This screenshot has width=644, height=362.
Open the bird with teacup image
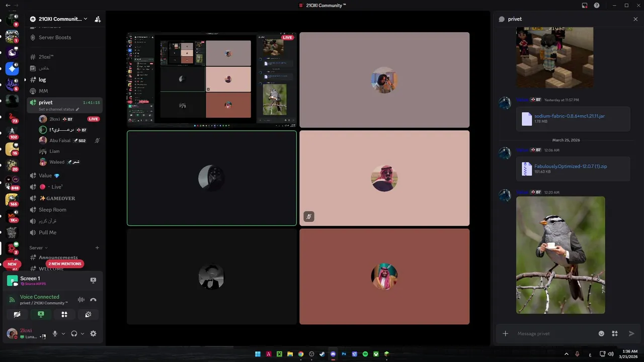(x=560, y=255)
